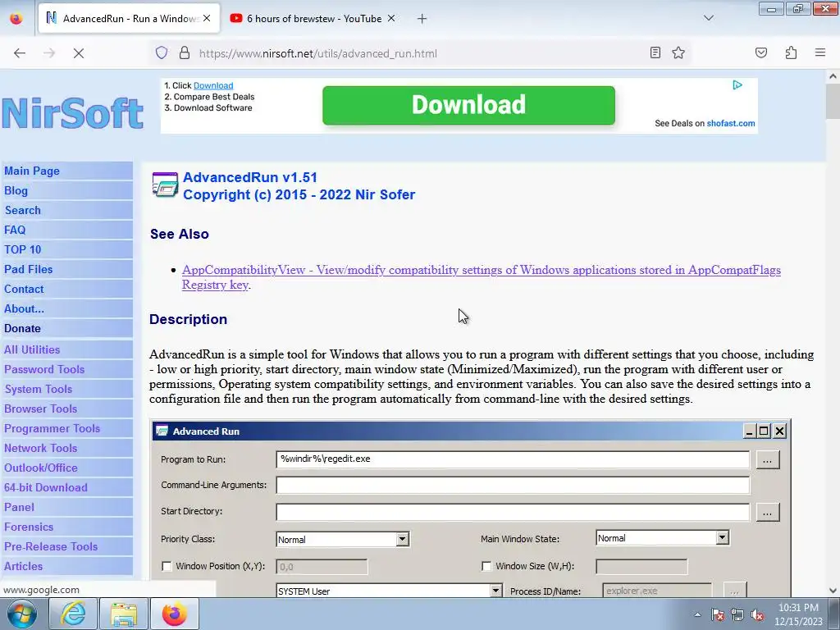Stop loading the page
This screenshot has height=630, width=840.
[x=79, y=53]
